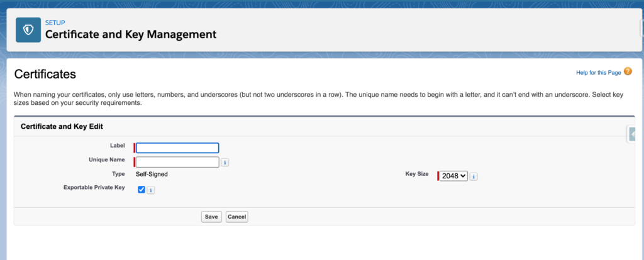Open the Key Size 2048 dropdown
Viewport: 644px width, 260px height.
pos(453,176)
